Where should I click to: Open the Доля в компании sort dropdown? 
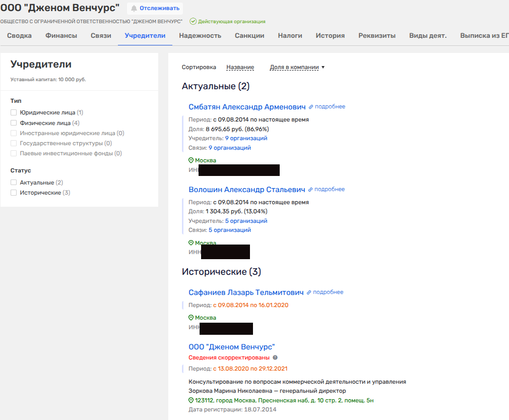[x=297, y=68]
